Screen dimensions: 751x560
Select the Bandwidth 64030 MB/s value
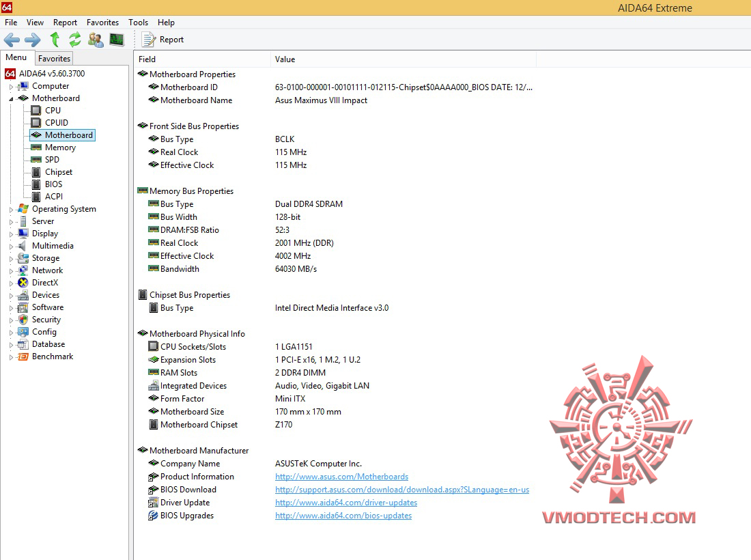pos(296,269)
